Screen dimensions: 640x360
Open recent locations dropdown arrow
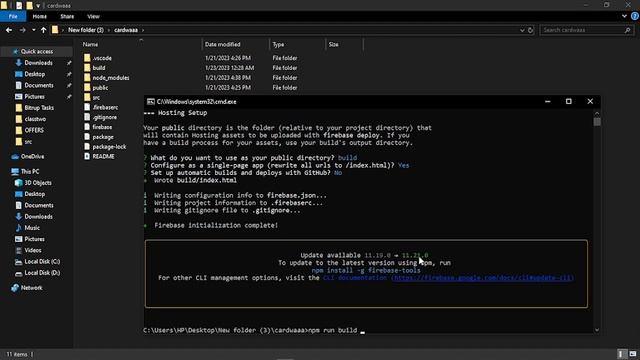33,30
